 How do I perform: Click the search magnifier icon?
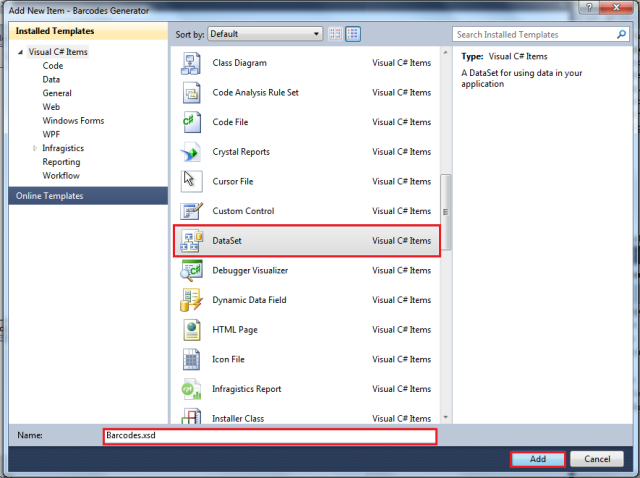tap(621, 34)
